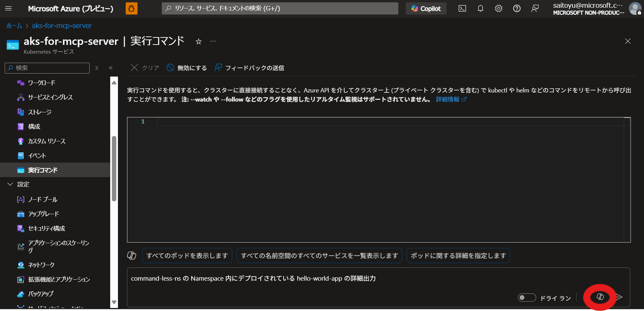Open portal settings gear icon

(499, 8)
